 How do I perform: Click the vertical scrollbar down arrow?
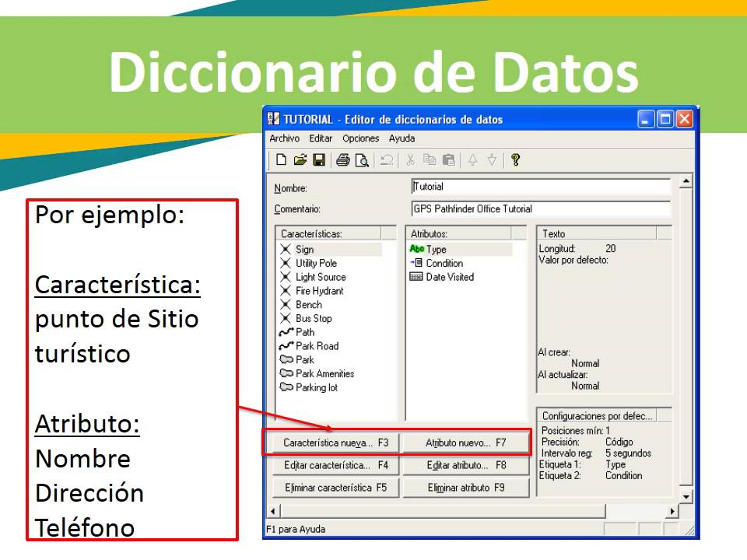point(686,496)
